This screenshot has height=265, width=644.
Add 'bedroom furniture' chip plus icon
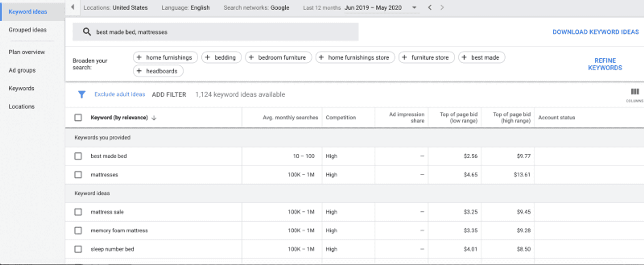pyautogui.click(x=251, y=57)
